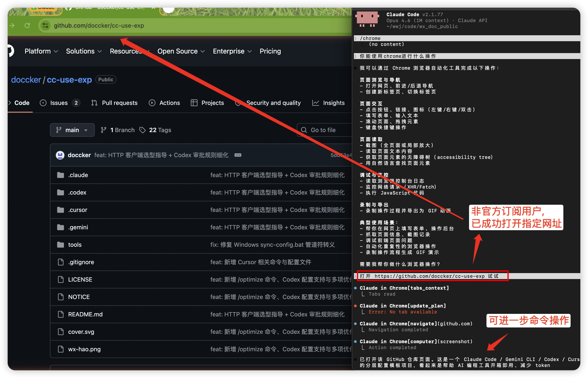588x378 pixels.
Task: Open the .cursor folder
Action: point(78,210)
